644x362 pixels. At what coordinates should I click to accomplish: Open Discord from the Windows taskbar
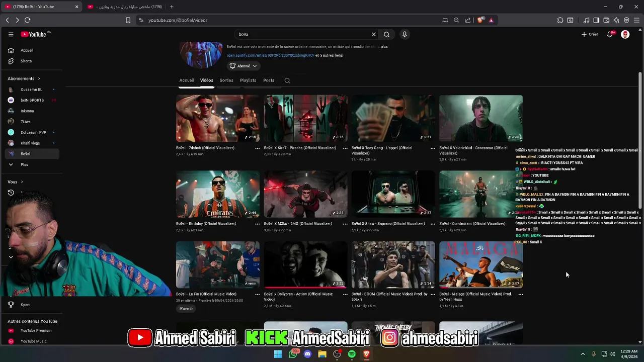coord(307,354)
